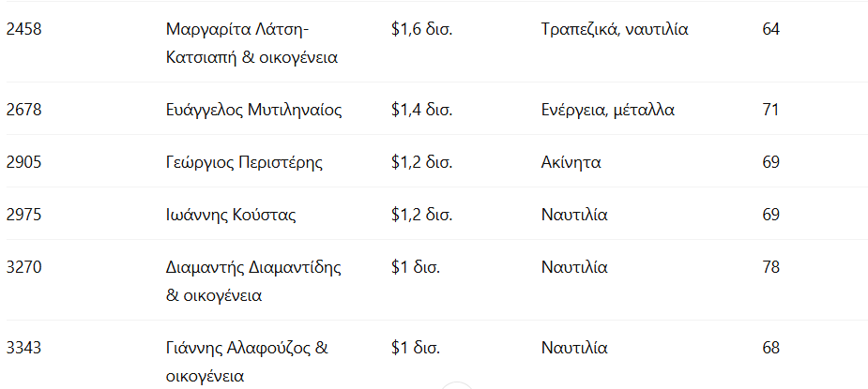868x389 pixels.
Task: Select Γιάννης Αλαφούζος & οικογένεια name cell
Action: tap(246, 362)
